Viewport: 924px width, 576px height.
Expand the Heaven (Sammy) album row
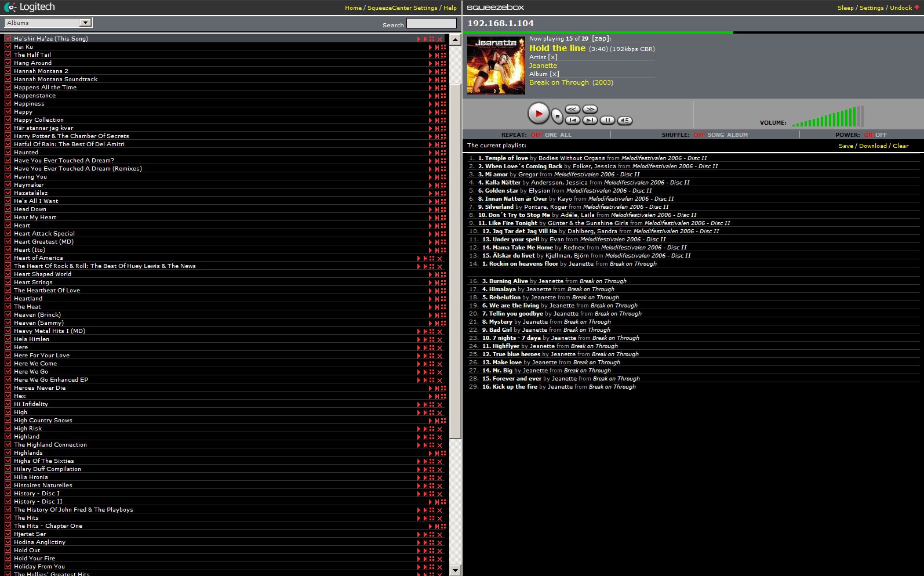(x=8, y=323)
